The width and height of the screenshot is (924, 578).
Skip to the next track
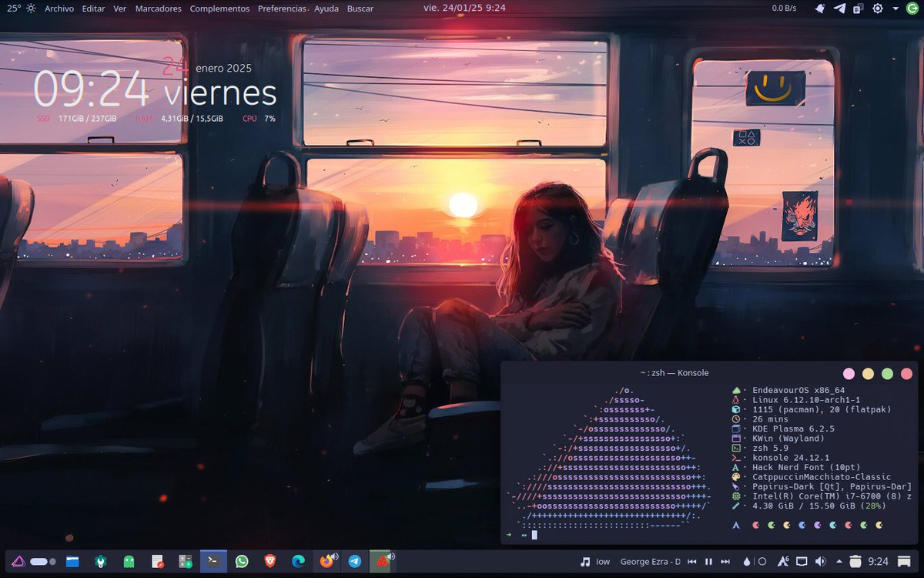tap(725, 562)
